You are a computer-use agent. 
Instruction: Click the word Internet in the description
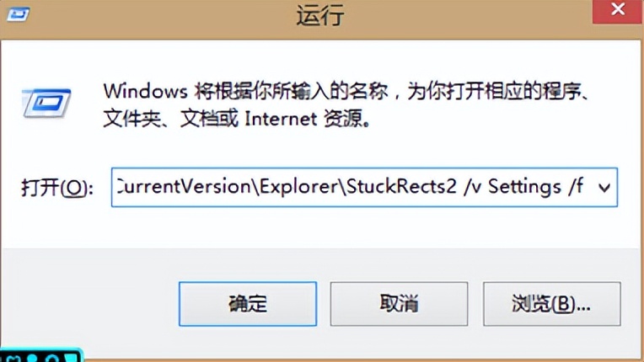(x=281, y=120)
